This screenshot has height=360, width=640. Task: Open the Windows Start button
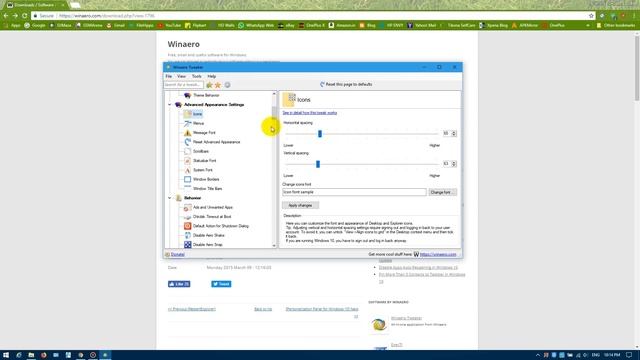[x=6, y=355]
